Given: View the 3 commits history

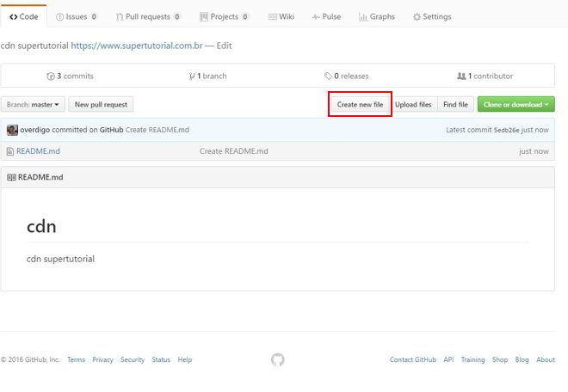Looking at the screenshot, I should 71,76.
